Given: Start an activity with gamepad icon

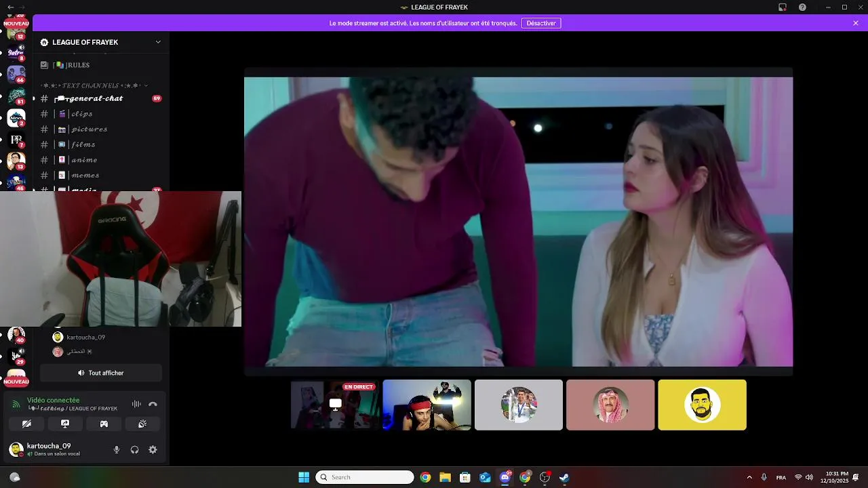Looking at the screenshot, I should point(104,424).
